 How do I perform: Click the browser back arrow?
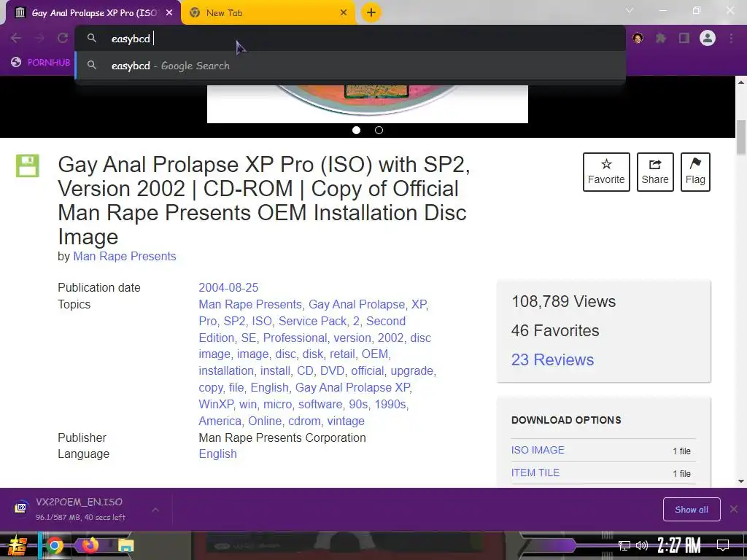16,38
